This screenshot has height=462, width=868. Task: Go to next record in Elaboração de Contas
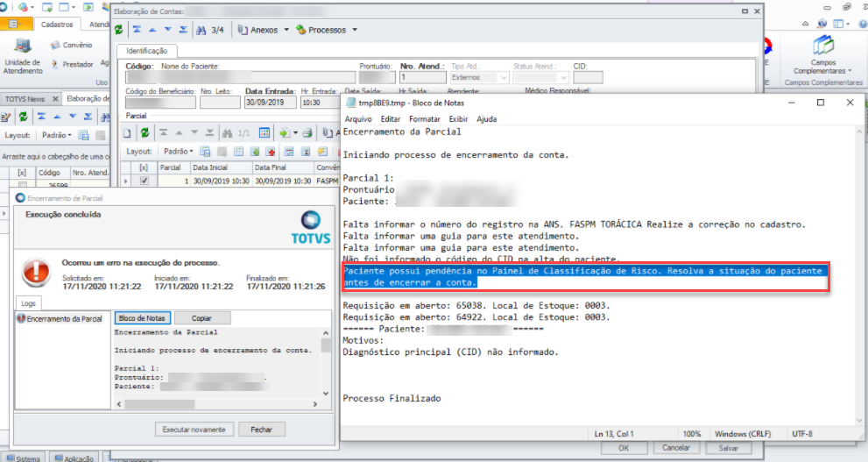[x=168, y=30]
